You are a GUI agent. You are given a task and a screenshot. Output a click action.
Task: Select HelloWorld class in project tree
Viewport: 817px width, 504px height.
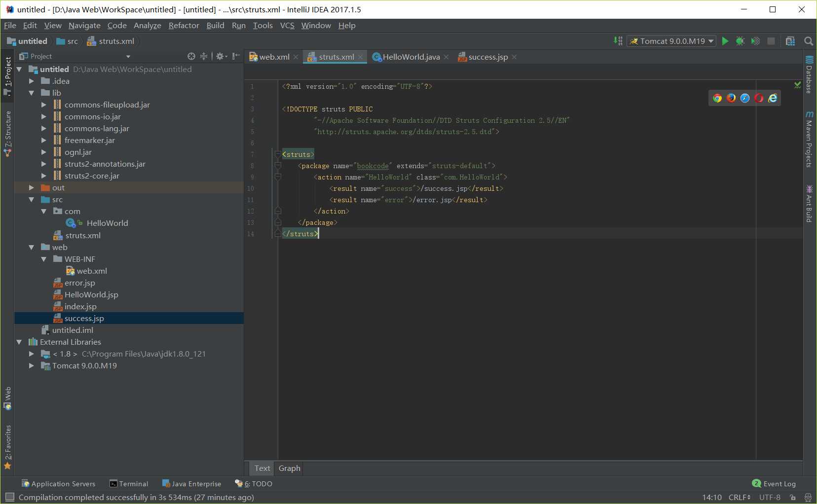(107, 223)
